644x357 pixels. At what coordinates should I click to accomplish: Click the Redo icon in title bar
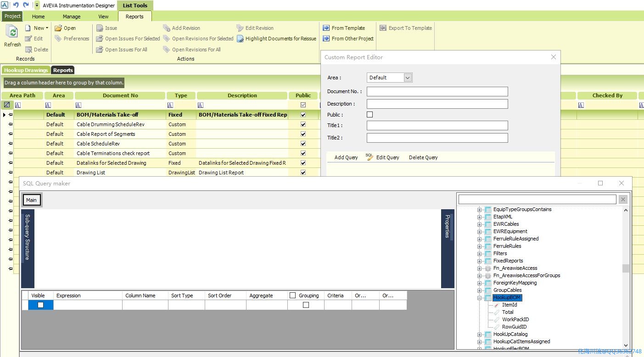(x=26, y=5)
